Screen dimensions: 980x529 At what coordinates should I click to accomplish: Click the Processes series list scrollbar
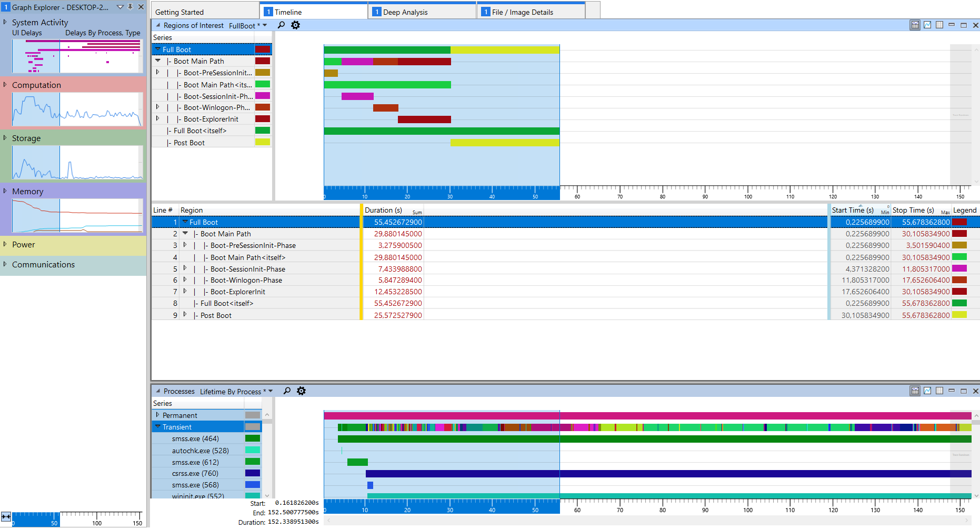[x=267, y=455]
